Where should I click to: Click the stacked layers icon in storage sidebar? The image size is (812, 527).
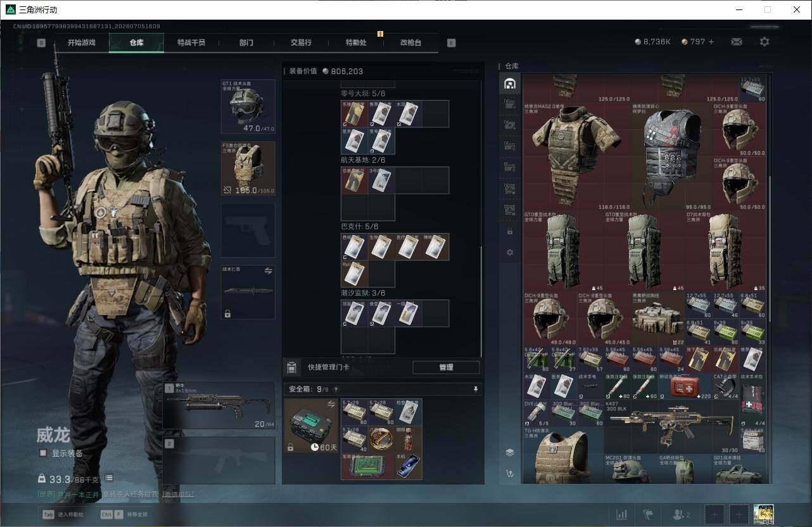(x=510, y=452)
